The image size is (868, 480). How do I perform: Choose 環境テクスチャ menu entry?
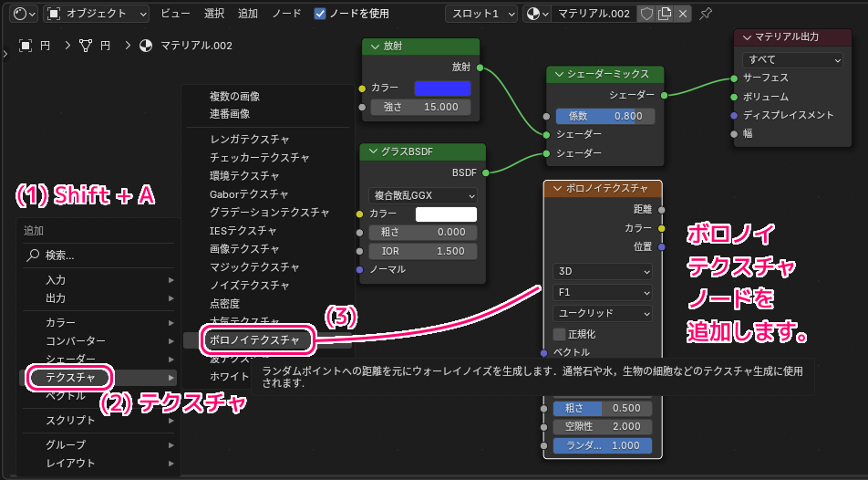coord(267,176)
